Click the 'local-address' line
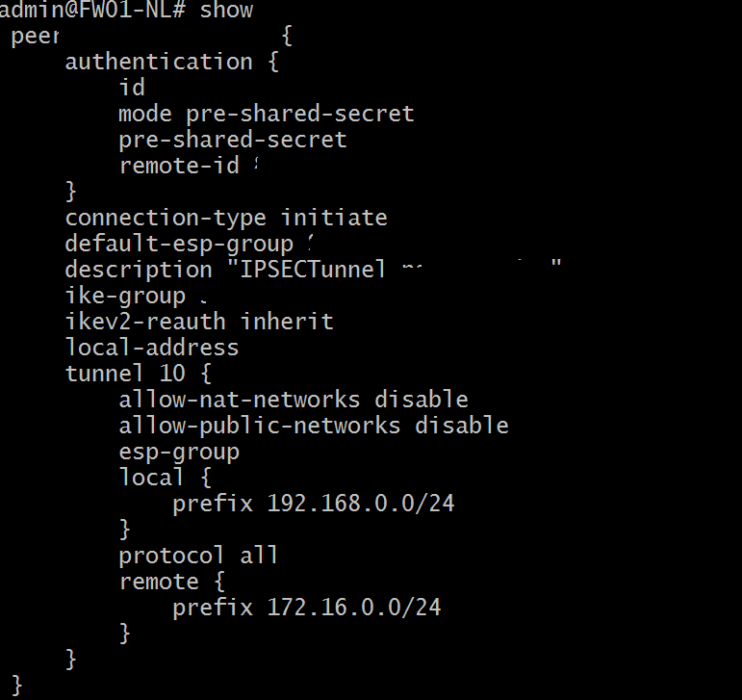742x700 pixels. pyautogui.click(x=151, y=348)
